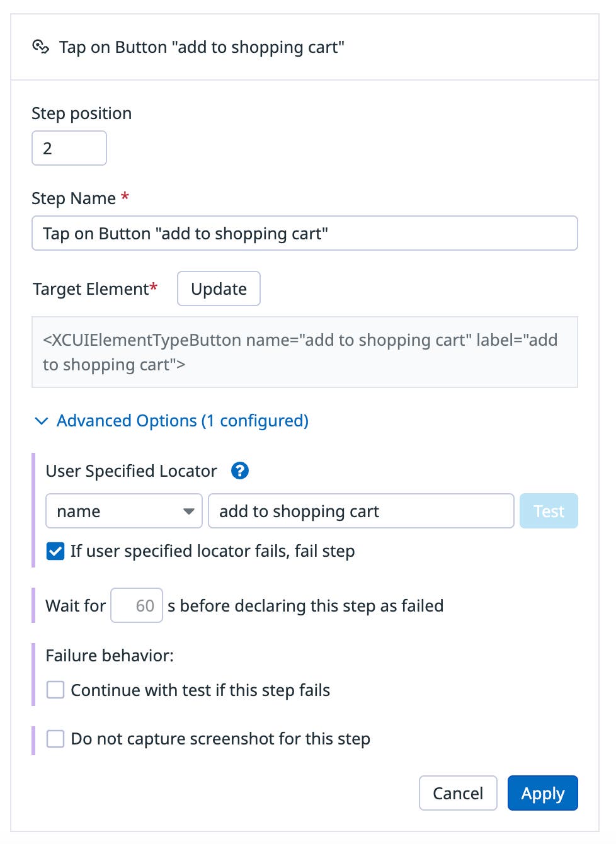Image resolution: width=616 pixels, height=844 pixels.
Task: Click the Cancel button
Action: tap(458, 793)
